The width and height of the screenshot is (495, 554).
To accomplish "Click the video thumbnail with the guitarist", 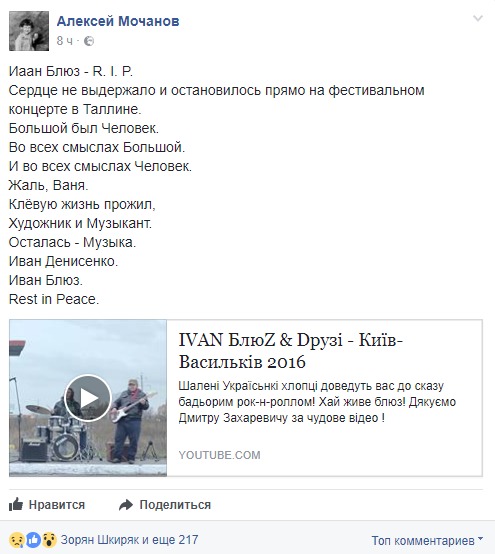I will (88, 398).
